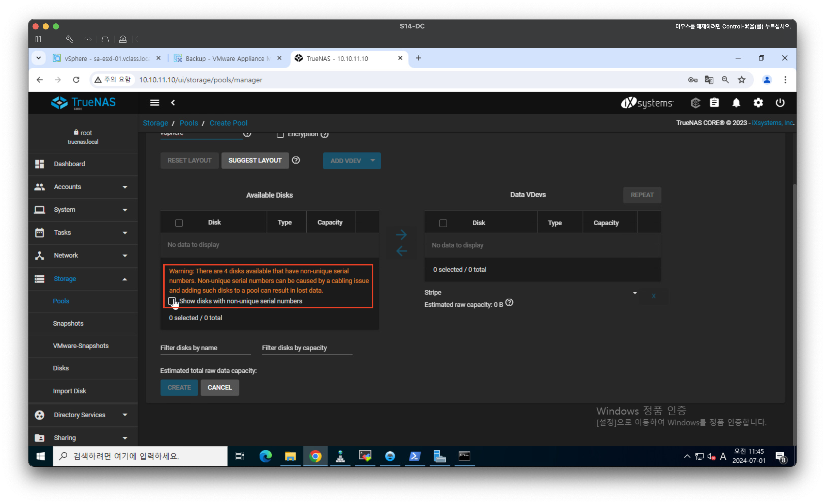Click the Suggest Layout button

(255, 160)
